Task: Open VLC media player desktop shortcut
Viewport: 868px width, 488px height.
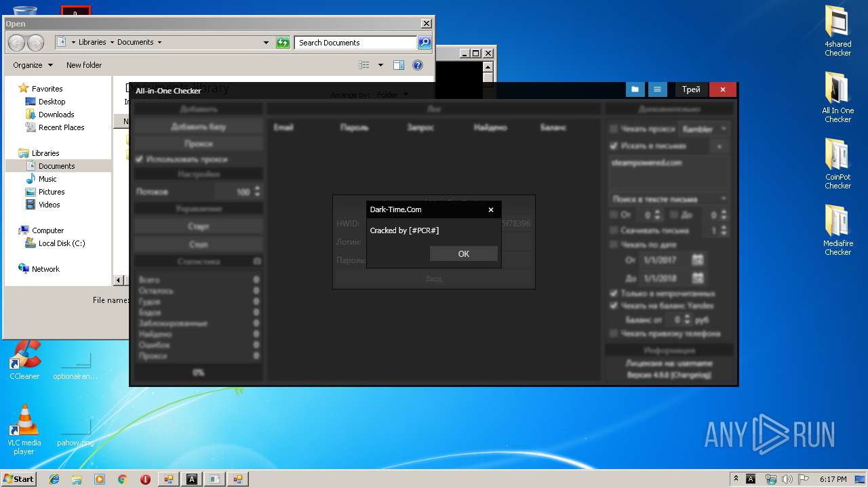Action: pos(24,430)
